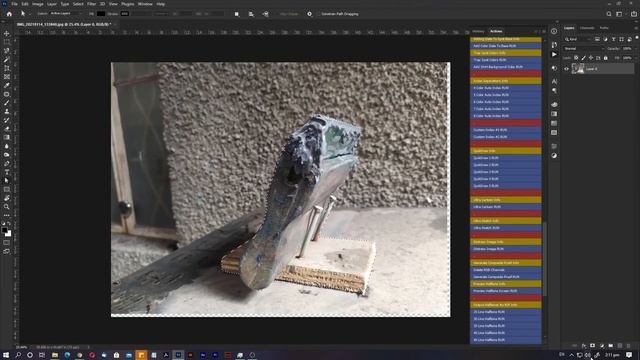Select the Clone Stamp tool
This screenshot has width=640, height=360.
point(7,111)
